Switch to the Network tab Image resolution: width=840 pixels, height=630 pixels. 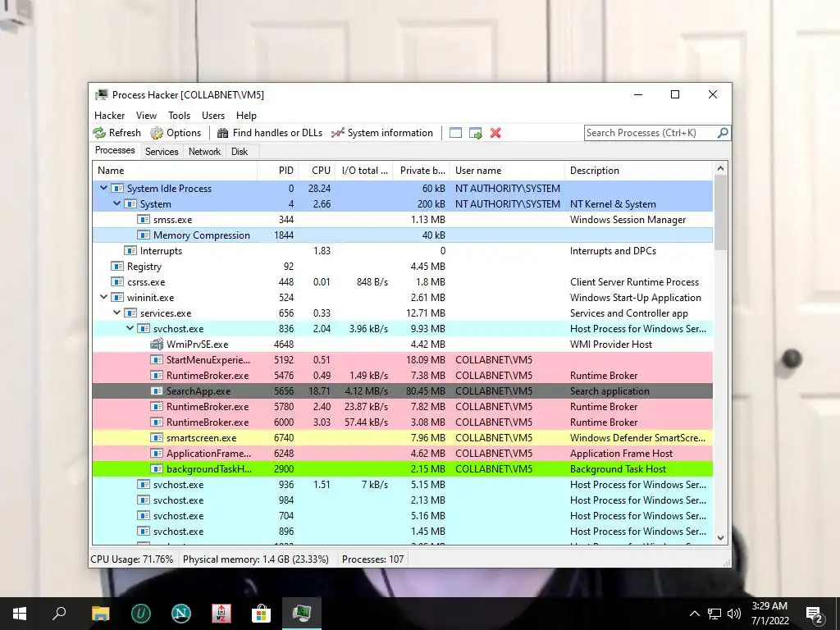(x=204, y=152)
